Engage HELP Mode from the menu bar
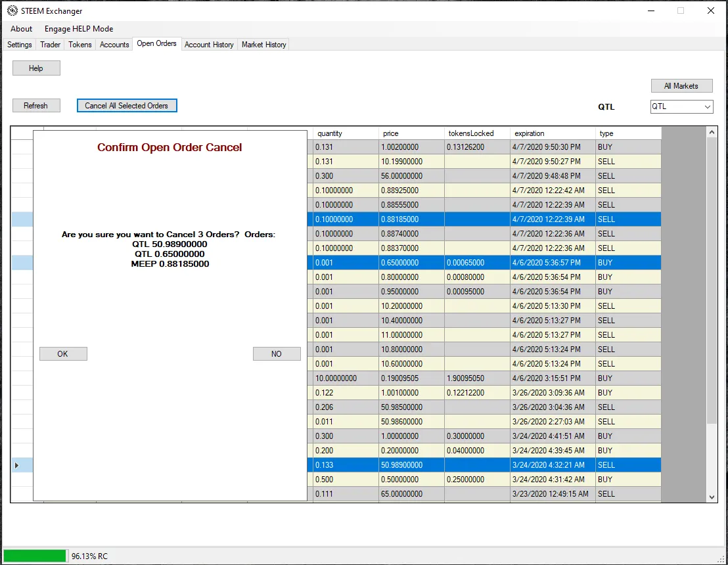 click(x=79, y=29)
